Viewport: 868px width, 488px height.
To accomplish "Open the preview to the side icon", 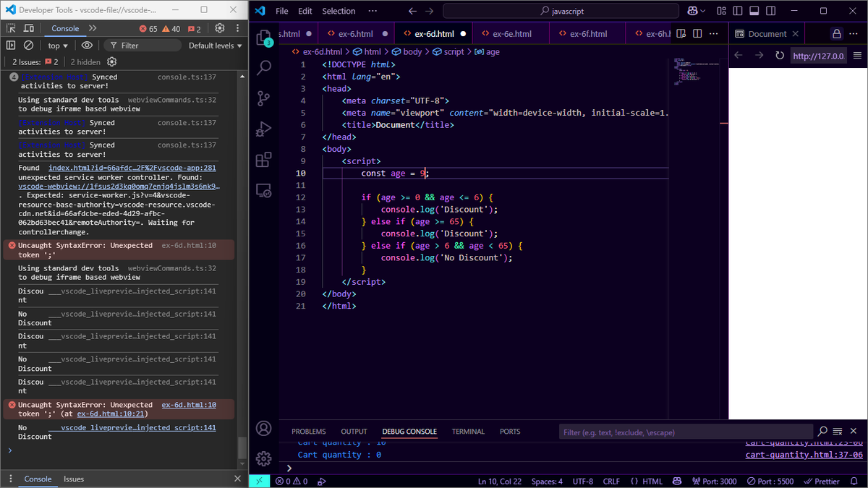I will tap(682, 34).
